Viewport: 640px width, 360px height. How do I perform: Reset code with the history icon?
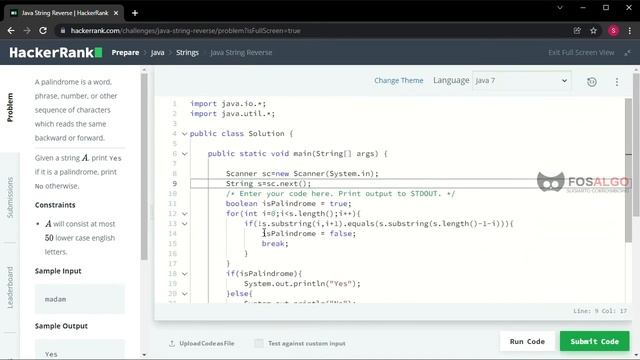[x=592, y=82]
